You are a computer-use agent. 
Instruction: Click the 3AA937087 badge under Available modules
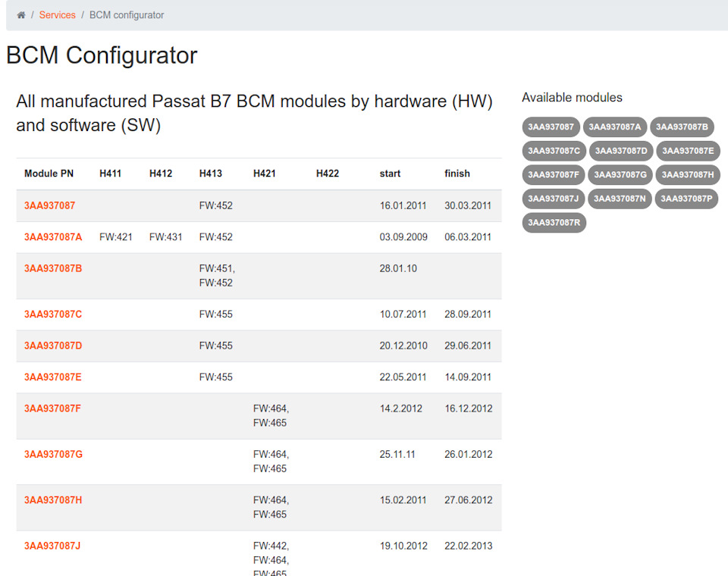coord(551,127)
